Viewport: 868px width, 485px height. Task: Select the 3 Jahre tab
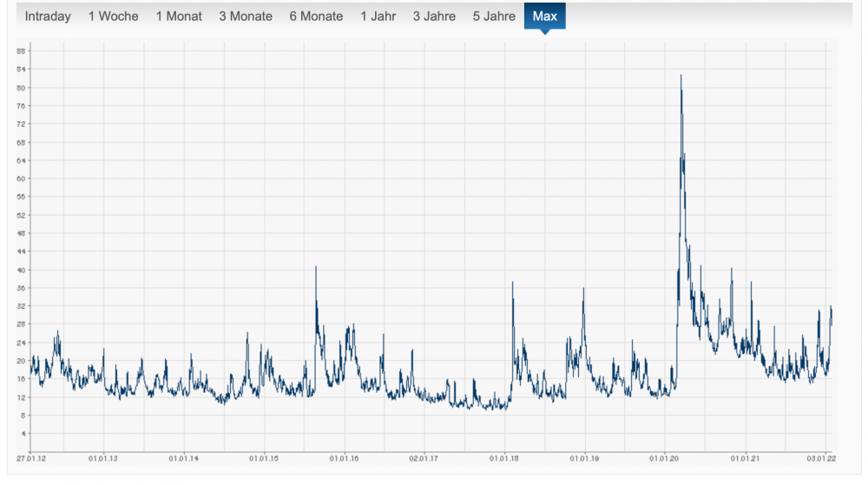(434, 16)
